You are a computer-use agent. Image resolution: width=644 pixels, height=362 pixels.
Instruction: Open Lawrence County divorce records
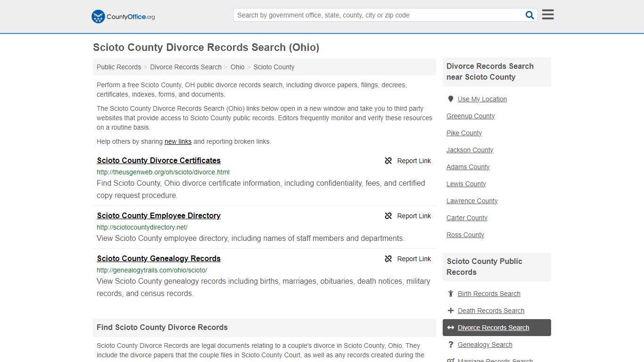tap(472, 201)
